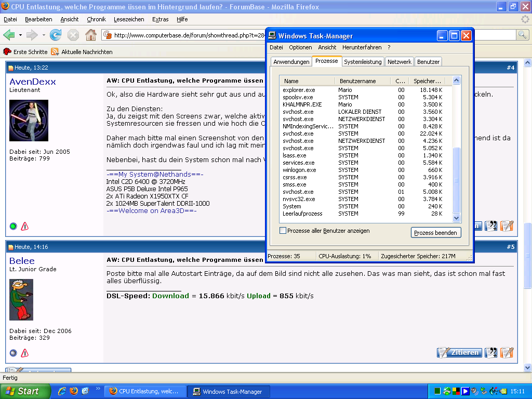Screen dimensions: 532x399
Task: Launch Firefox from quick launch bar
Action: point(74,391)
